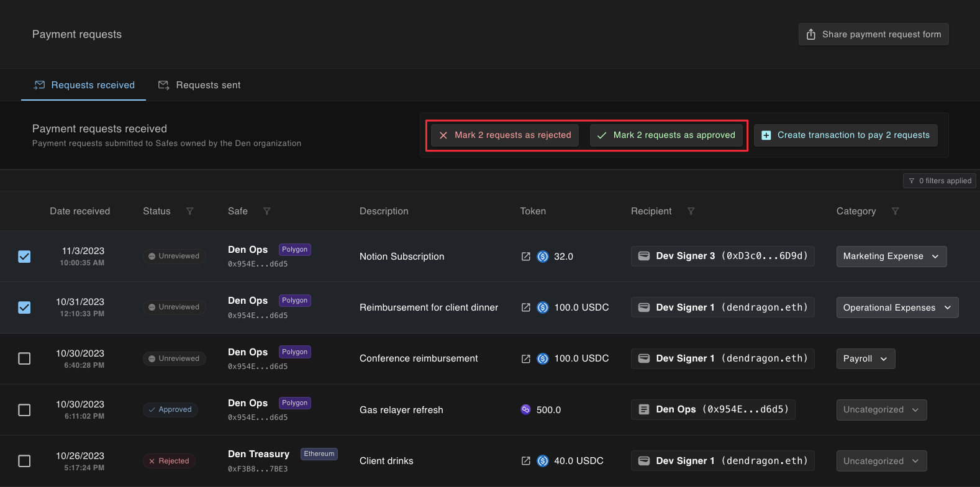Click Den Treasury safe name
Viewport: 980px width, 487px height.
click(x=258, y=454)
